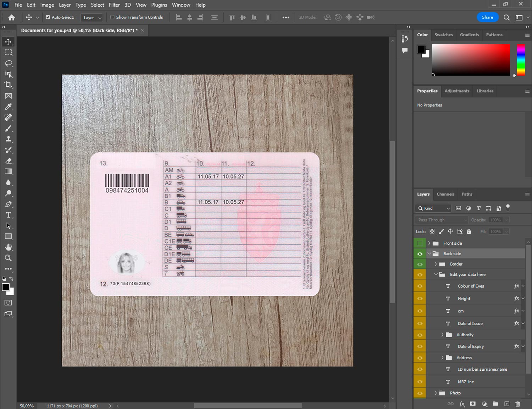This screenshot has width=532, height=409.
Task: Open the Swatches panel tab
Action: point(443,35)
